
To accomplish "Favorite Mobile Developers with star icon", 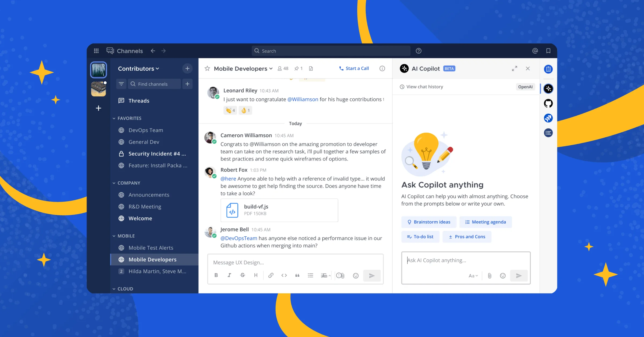I will (207, 68).
